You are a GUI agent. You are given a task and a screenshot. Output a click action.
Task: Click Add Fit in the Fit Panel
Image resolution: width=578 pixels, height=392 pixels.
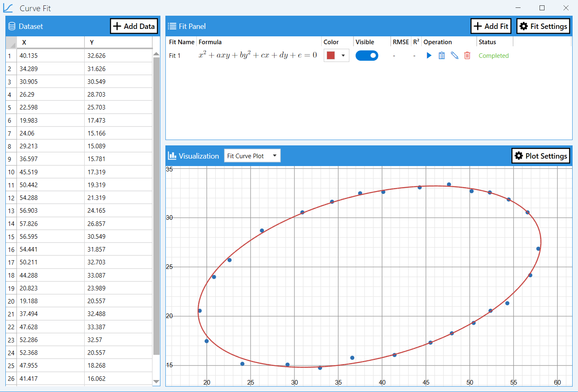click(491, 26)
